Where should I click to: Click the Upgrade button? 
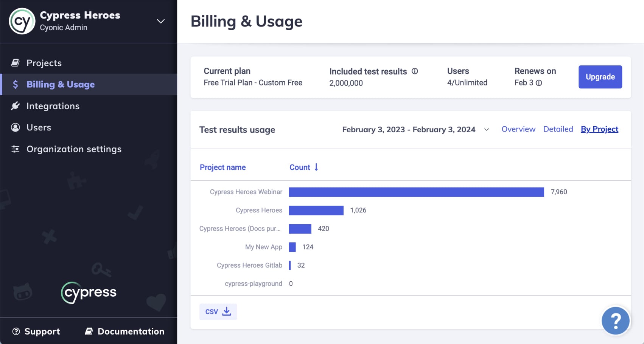(x=600, y=77)
